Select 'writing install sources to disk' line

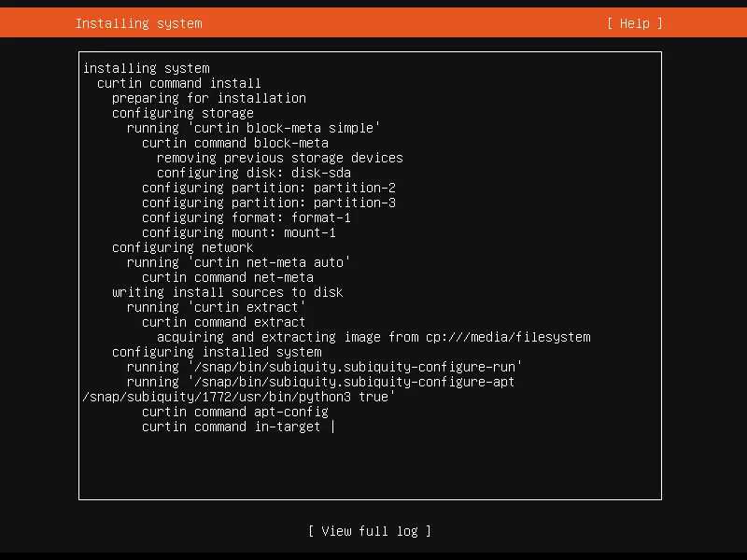(227, 292)
